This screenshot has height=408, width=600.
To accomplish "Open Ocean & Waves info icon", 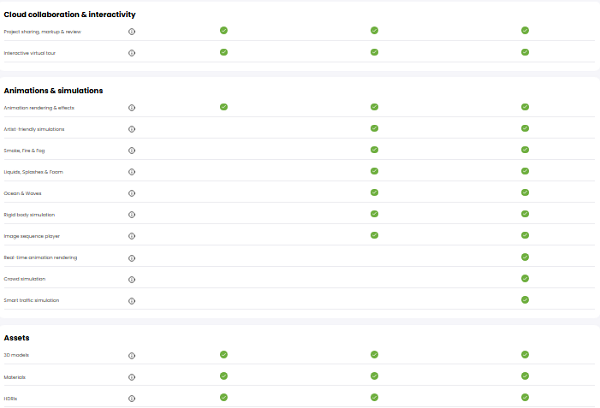I will (132, 193).
